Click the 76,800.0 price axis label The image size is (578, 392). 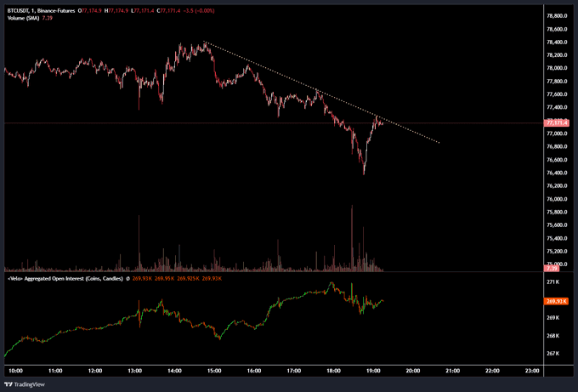click(x=557, y=147)
